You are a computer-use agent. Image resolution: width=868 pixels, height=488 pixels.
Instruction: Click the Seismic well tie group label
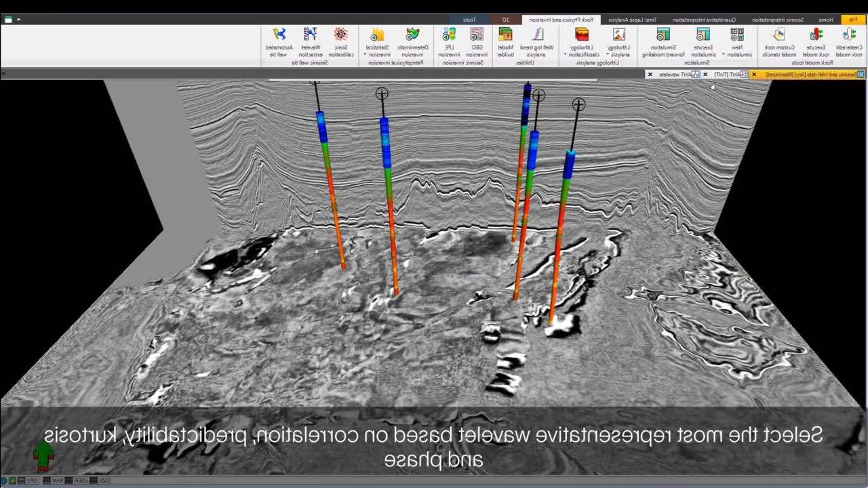pyautogui.click(x=309, y=63)
